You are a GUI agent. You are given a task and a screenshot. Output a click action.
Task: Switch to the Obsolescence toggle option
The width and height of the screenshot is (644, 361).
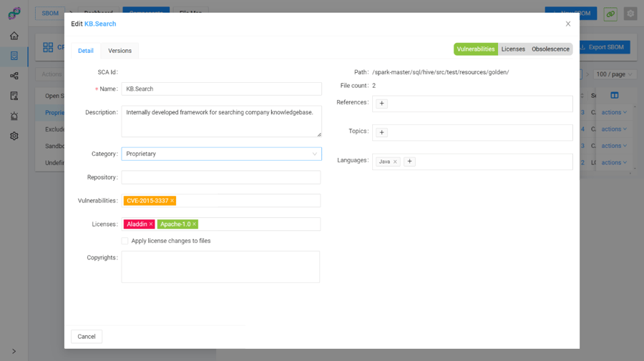tap(550, 49)
